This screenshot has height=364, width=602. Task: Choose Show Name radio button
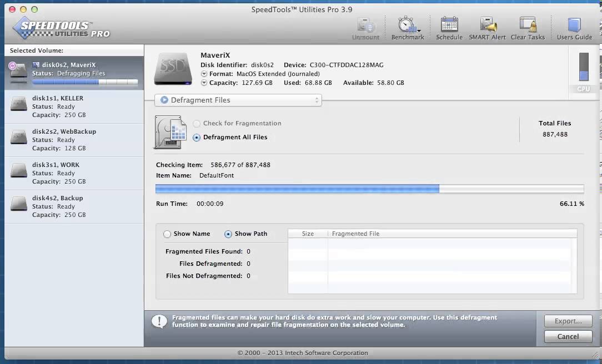167,234
